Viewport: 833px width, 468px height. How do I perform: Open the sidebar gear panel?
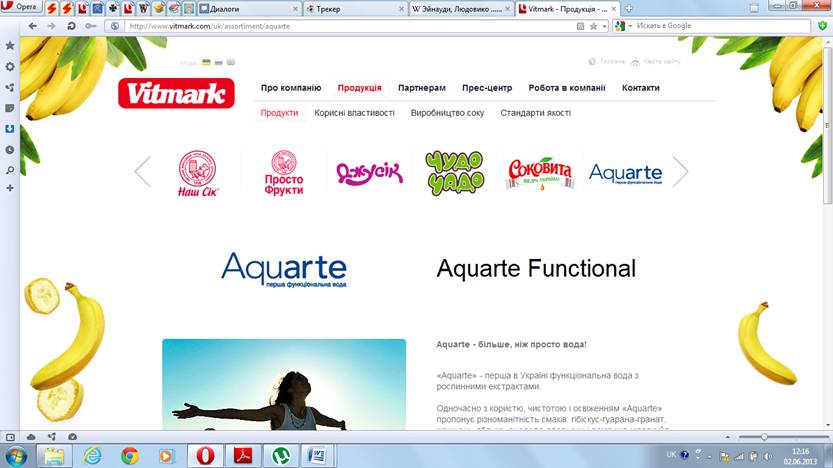(x=10, y=67)
